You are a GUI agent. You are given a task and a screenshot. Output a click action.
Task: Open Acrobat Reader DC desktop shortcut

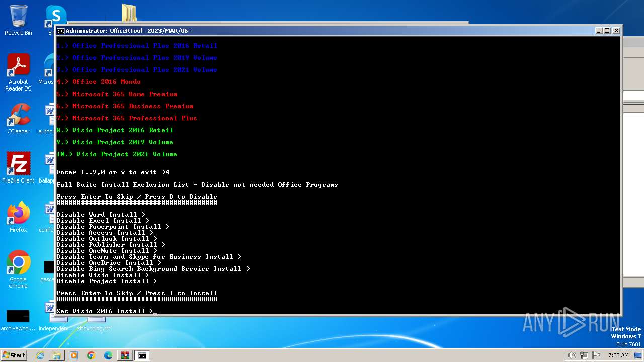point(18,73)
